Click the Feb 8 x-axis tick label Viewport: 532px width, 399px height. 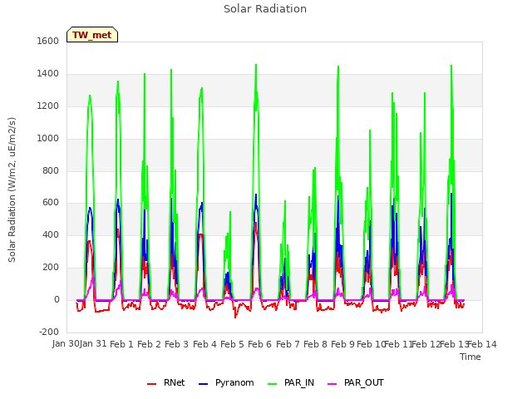click(x=316, y=344)
